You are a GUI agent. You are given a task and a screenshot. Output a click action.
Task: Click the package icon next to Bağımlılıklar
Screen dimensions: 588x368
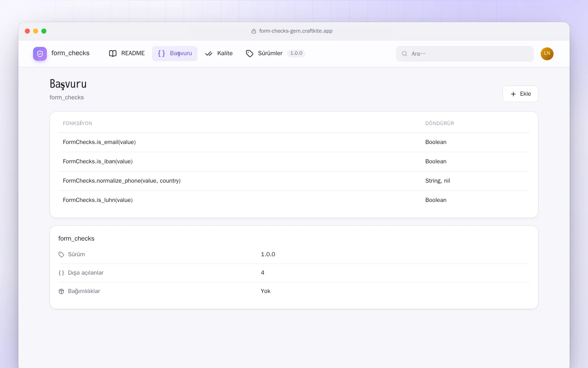(x=62, y=291)
